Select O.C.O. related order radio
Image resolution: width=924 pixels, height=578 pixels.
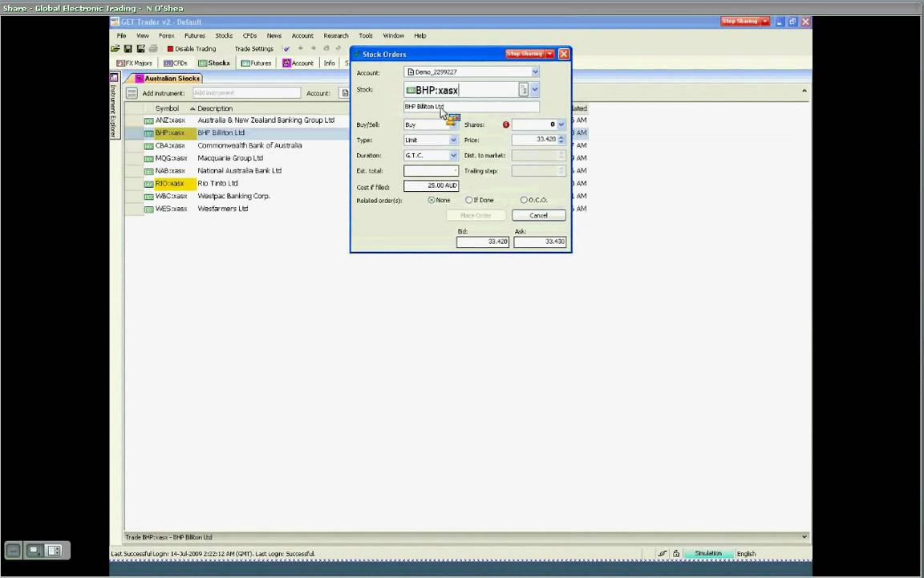523,200
